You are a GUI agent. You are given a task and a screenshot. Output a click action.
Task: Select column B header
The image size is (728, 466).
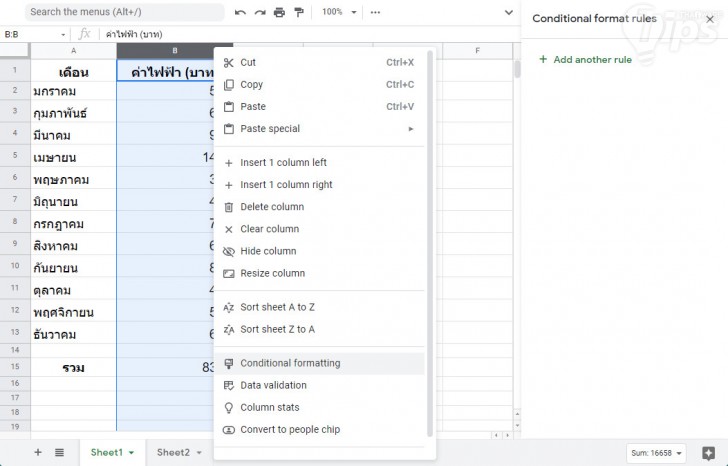point(175,51)
